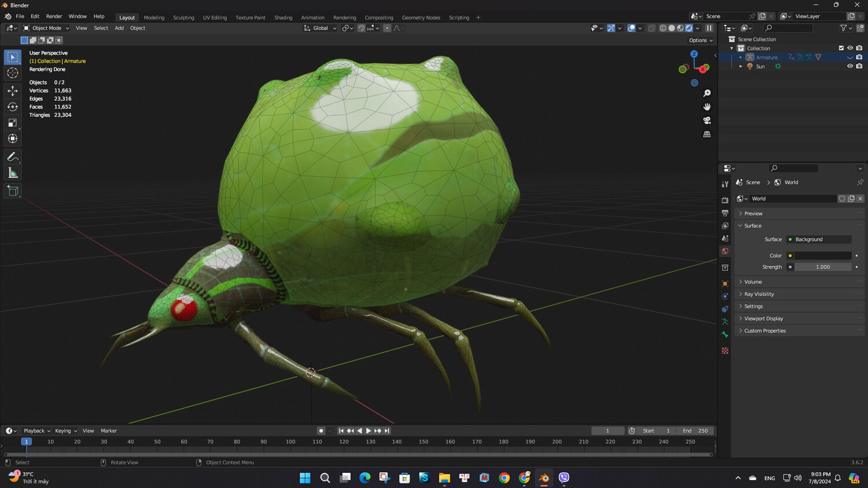Image resolution: width=868 pixels, height=488 pixels.
Task: Click the End frame field
Action: [x=696, y=431]
